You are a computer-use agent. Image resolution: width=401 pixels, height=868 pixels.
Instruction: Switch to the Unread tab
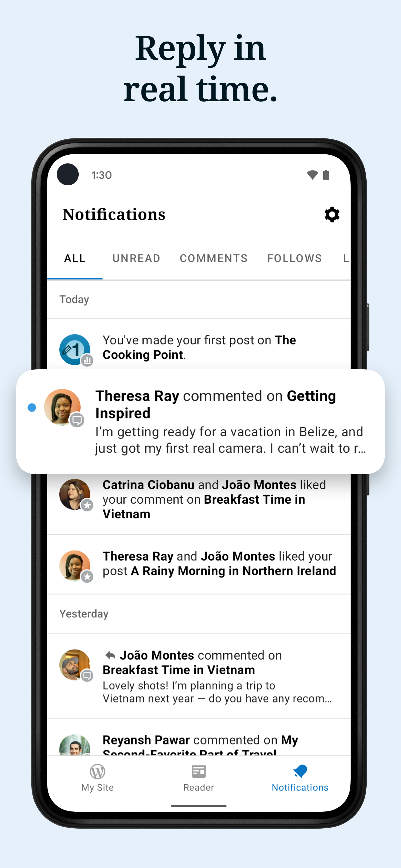click(136, 258)
